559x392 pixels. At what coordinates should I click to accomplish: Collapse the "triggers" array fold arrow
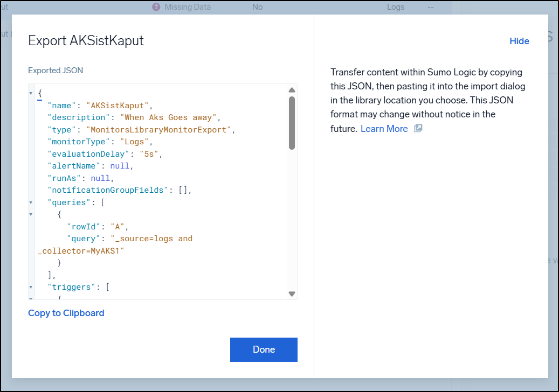coord(31,287)
